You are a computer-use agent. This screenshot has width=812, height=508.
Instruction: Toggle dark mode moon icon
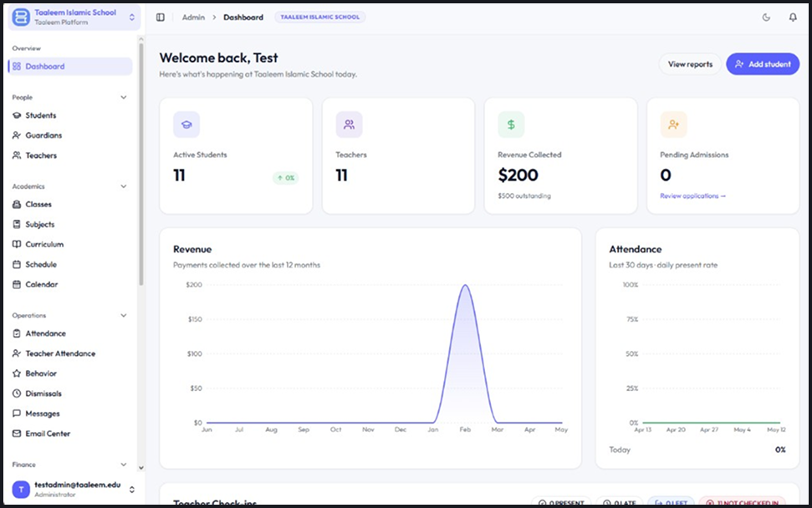click(x=767, y=17)
